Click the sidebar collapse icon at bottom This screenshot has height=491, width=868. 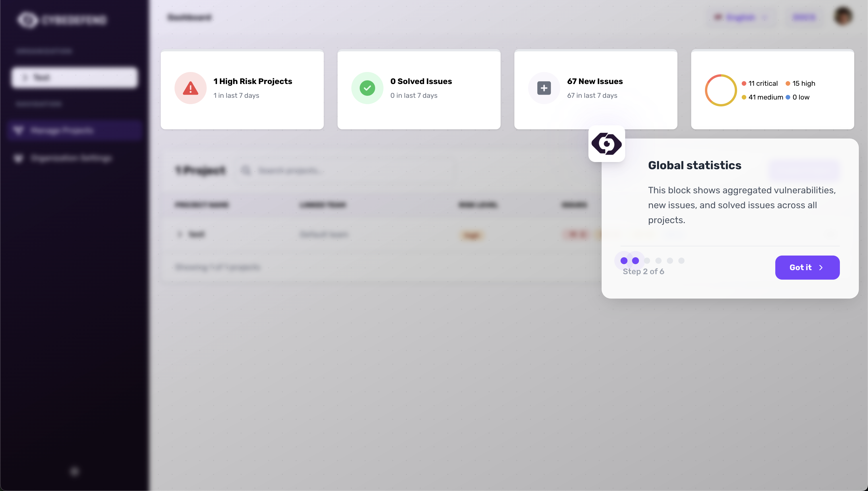click(75, 471)
